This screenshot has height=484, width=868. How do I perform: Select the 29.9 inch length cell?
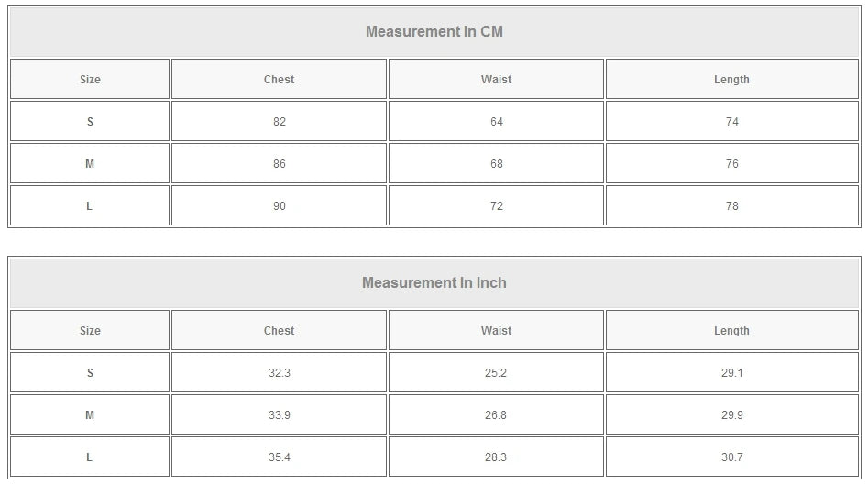point(731,415)
